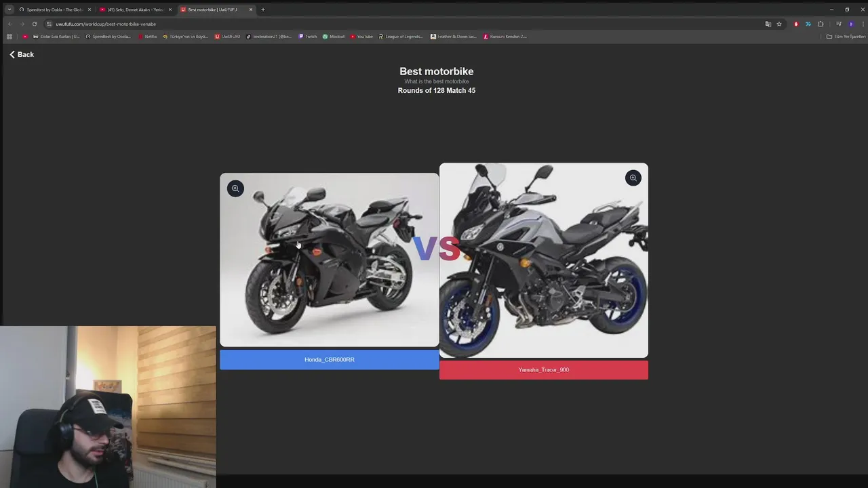
Task: Open the media control icon
Action: (x=839, y=24)
